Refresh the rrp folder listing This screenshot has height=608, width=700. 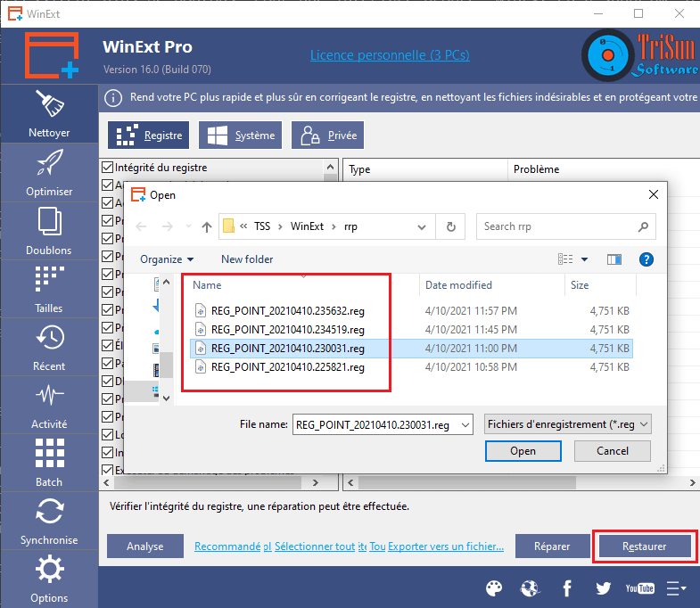[451, 226]
